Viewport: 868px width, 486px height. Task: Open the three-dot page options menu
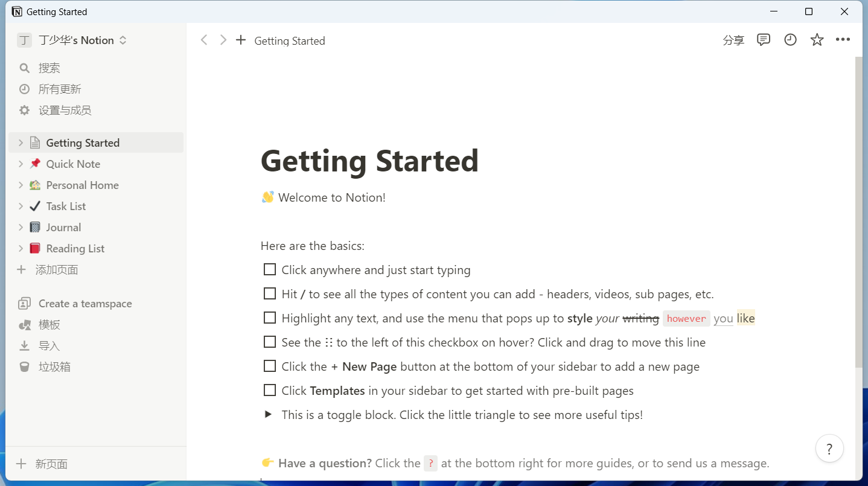(x=843, y=40)
